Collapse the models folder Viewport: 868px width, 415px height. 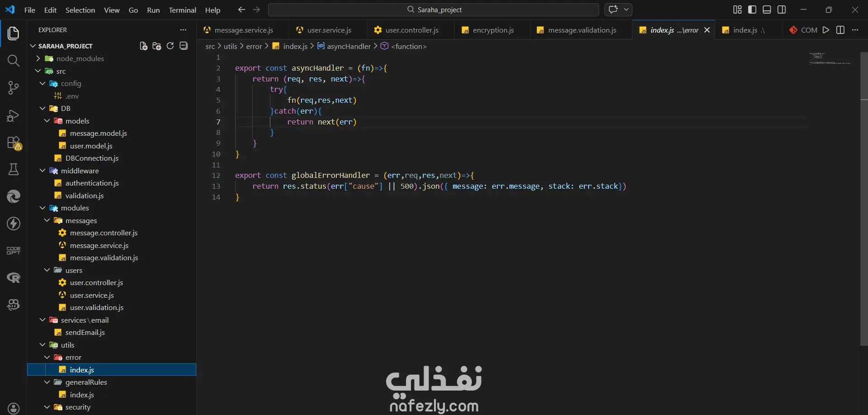[47, 121]
